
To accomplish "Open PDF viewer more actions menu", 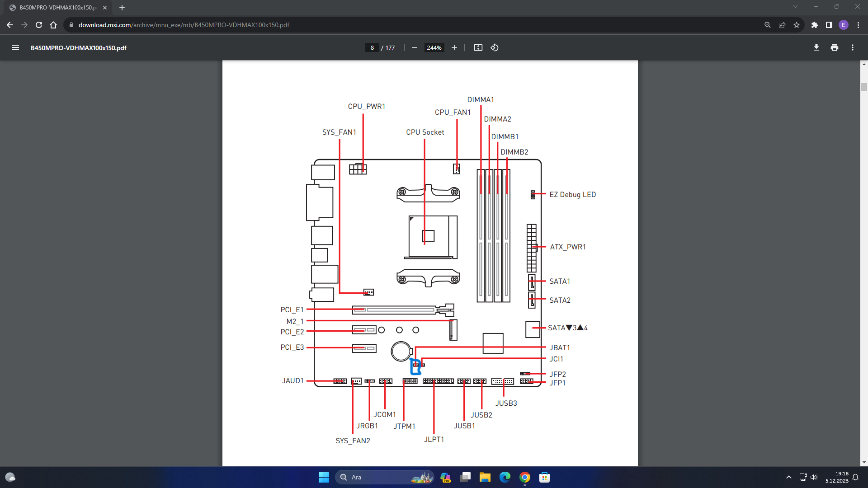I will (853, 47).
